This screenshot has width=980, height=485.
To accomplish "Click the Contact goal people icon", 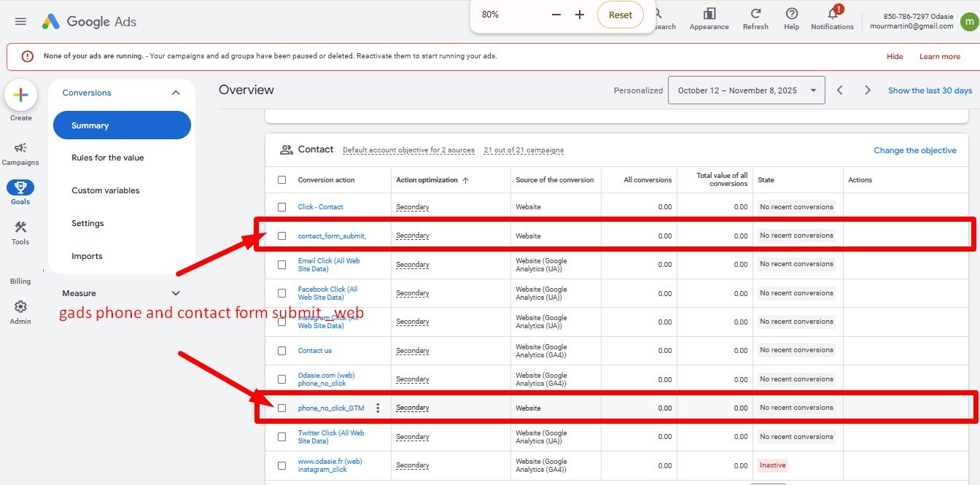I will (x=287, y=150).
